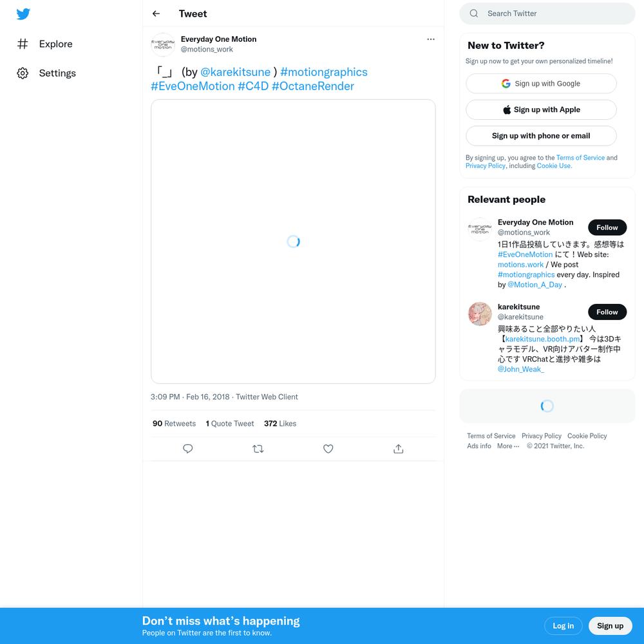Click the Twitter bird logo
Viewport: 644px width, 644px height.
(23, 14)
